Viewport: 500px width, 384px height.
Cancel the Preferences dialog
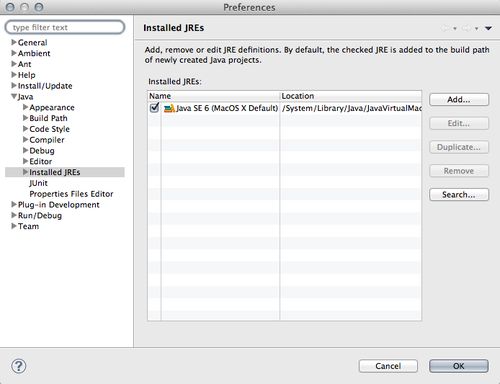pos(388,366)
